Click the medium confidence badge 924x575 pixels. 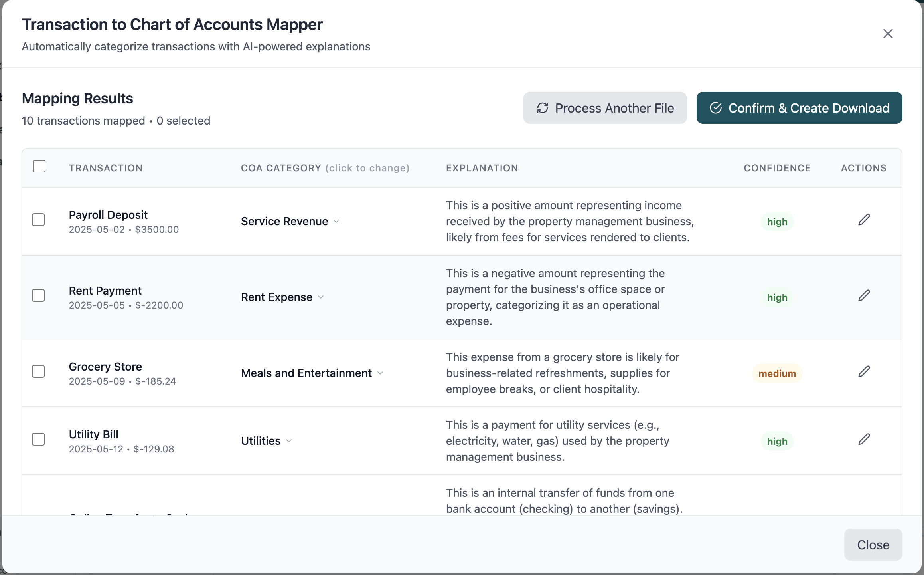pyautogui.click(x=777, y=374)
